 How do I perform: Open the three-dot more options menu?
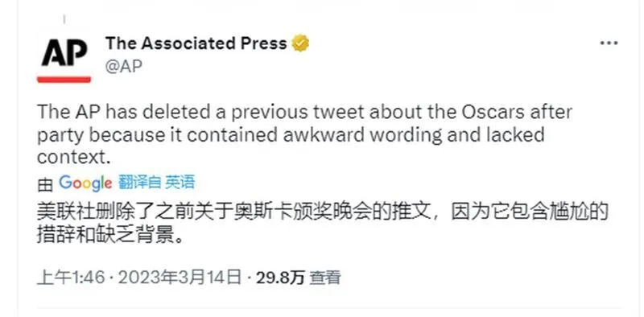[609, 43]
